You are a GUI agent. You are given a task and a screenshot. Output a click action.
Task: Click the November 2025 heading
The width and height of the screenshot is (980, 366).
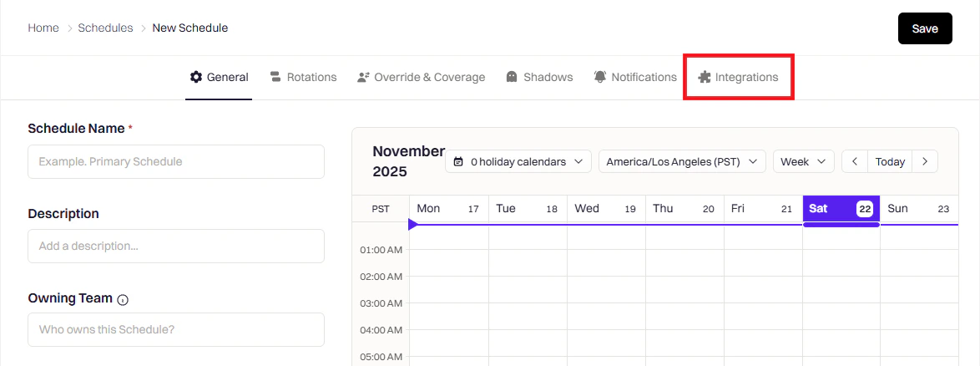click(408, 161)
